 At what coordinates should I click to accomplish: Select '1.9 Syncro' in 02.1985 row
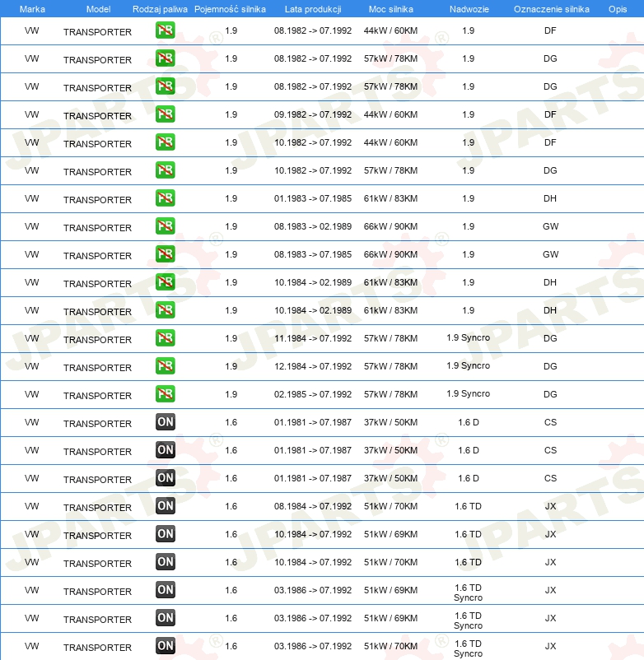coord(469,394)
